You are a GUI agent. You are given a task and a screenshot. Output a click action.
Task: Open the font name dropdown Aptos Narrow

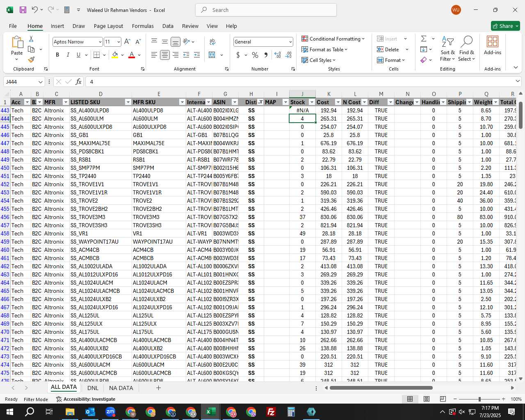[x=100, y=42]
